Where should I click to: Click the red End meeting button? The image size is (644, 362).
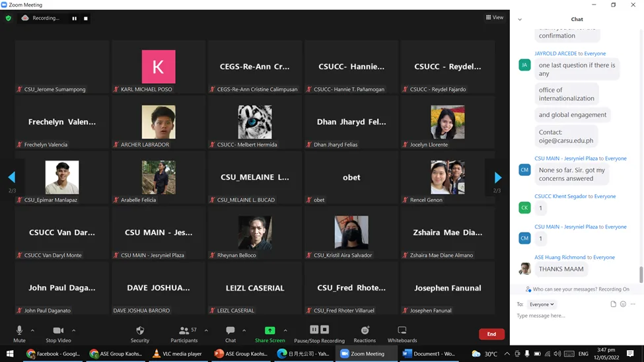(491, 334)
